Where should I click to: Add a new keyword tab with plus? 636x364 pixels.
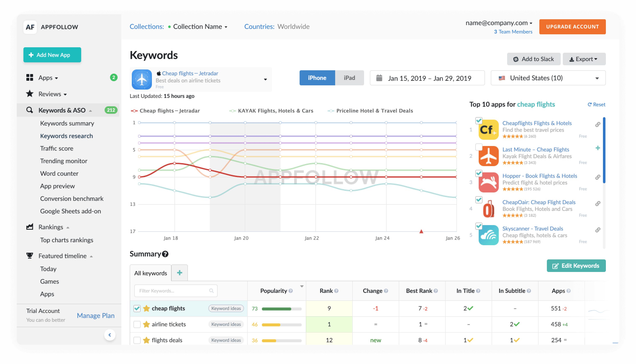click(x=180, y=273)
